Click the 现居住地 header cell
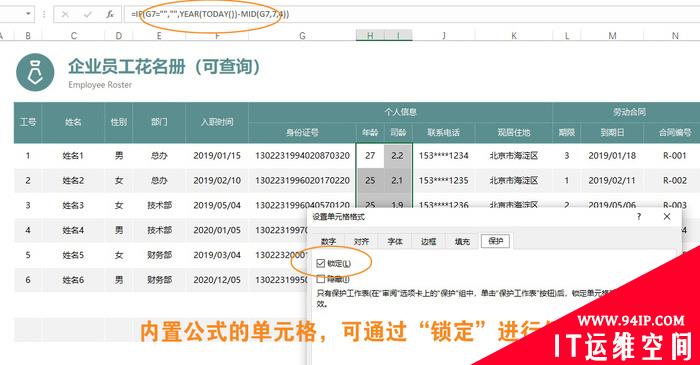 coord(514,133)
